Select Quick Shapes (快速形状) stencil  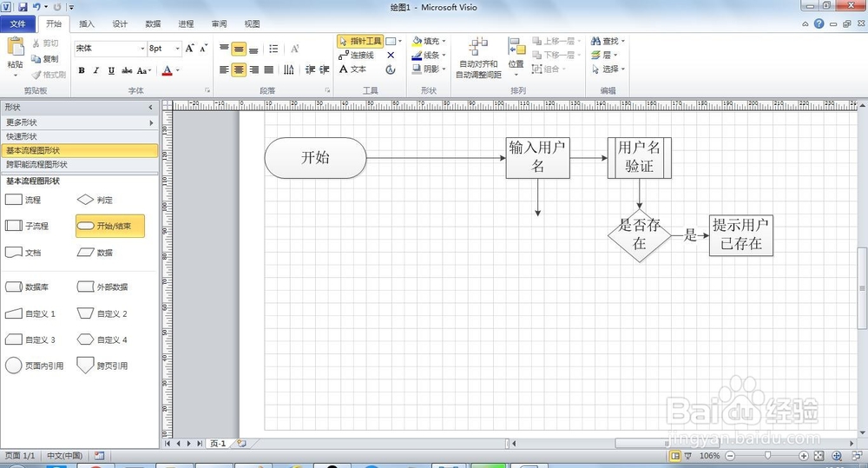click(79, 136)
